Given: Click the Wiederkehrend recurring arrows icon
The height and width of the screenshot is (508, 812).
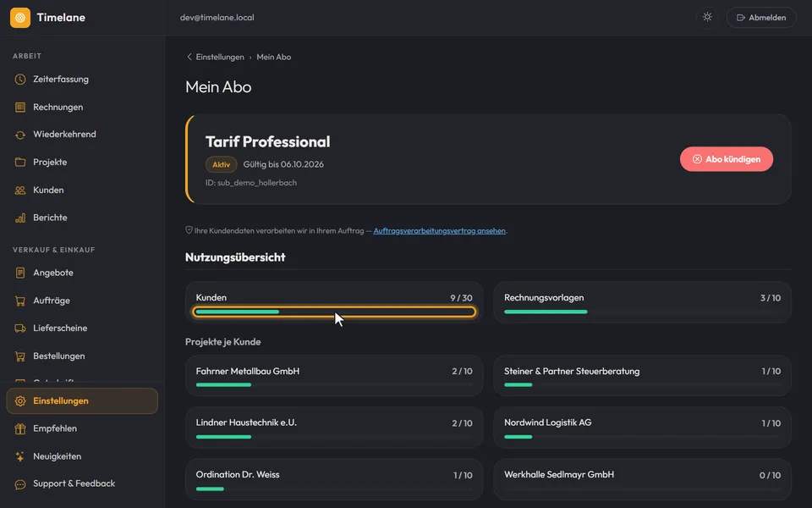Looking at the screenshot, I should [20, 135].
